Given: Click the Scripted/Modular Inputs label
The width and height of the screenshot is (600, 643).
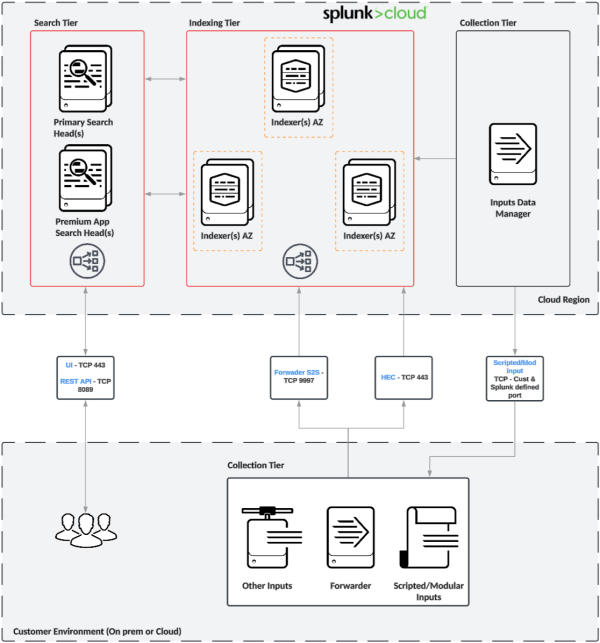Looking at the screenshot, I should 429,591.
